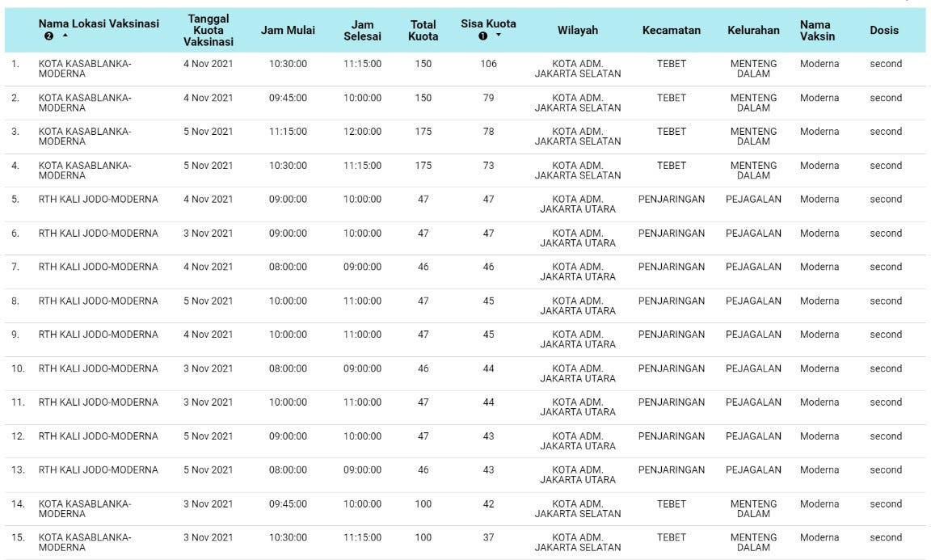The width and height of the screenshot is (931, 560).
Task: Sort by the Nama Lokasi Vaksinasi header
Action: tap(99, 23)
